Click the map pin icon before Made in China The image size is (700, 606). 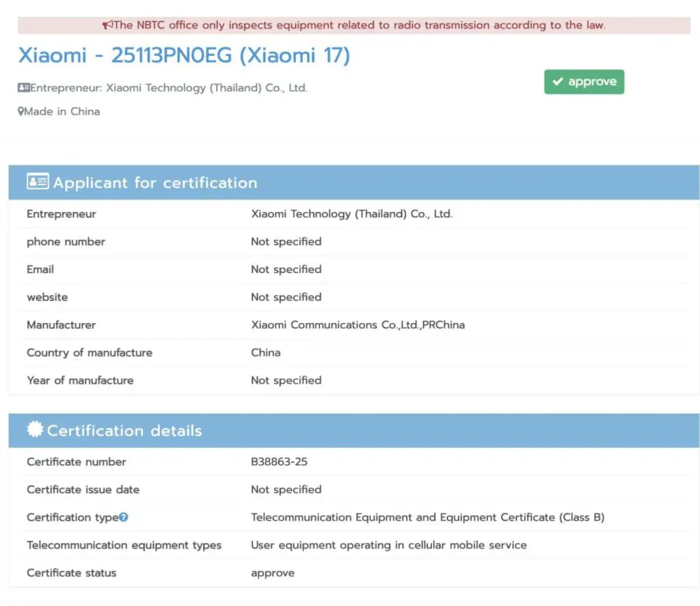pyautogui.click(x=21, y=111)
